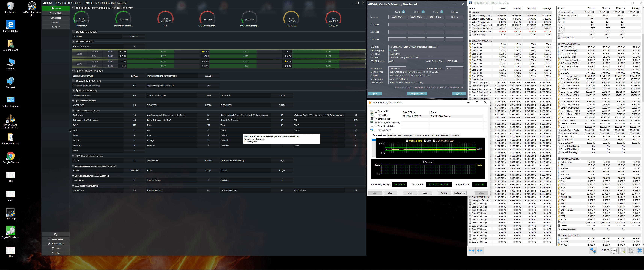Viewport: 644px width, 270px height.
Task: Open stability test Preferences
Action: pos(459,193)
